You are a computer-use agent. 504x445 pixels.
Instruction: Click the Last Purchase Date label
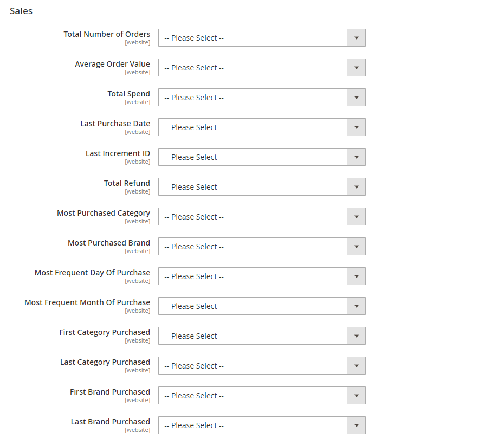tap(115, 124)
